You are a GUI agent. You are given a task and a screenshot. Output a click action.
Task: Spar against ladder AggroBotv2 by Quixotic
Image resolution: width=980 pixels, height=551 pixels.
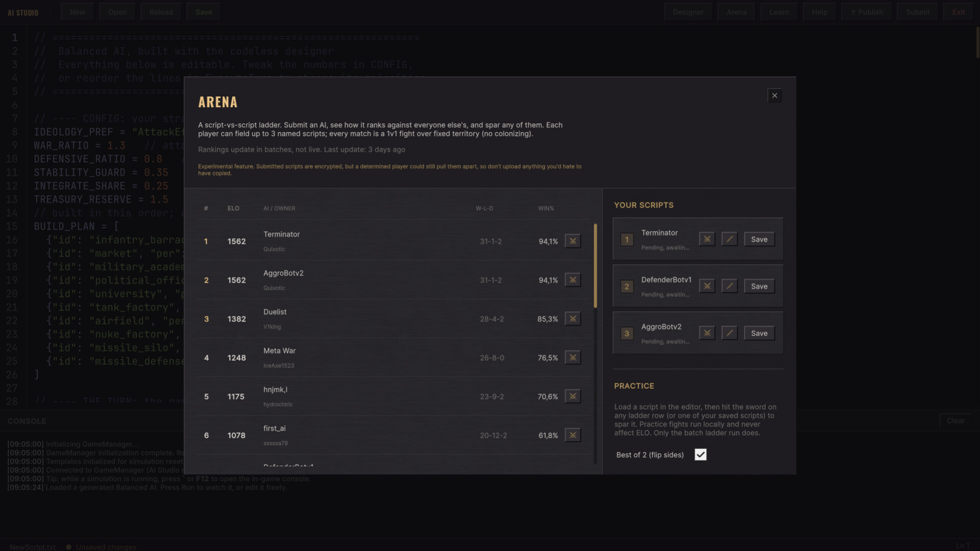point(573,280)
